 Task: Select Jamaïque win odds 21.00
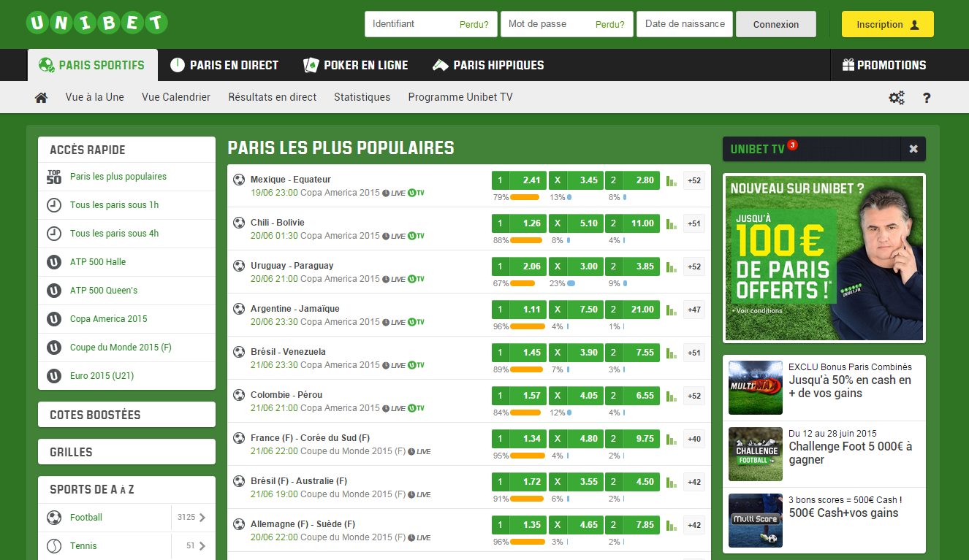click(632, 310)
